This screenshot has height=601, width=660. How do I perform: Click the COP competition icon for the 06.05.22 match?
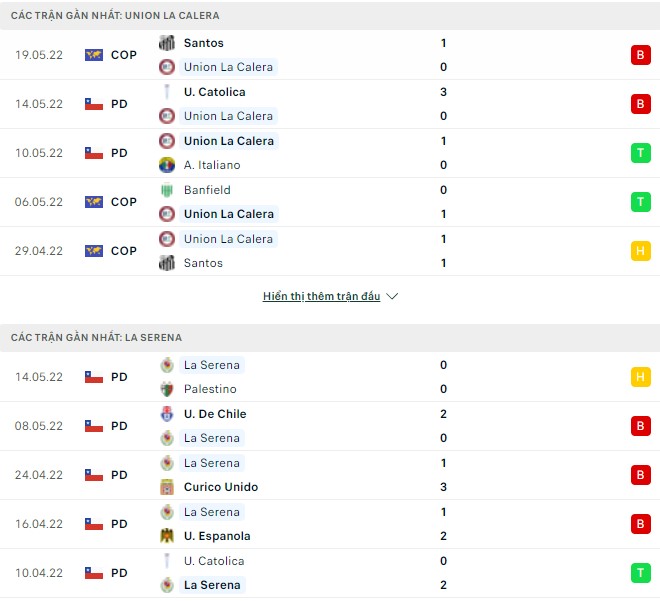tap(94, 202)
